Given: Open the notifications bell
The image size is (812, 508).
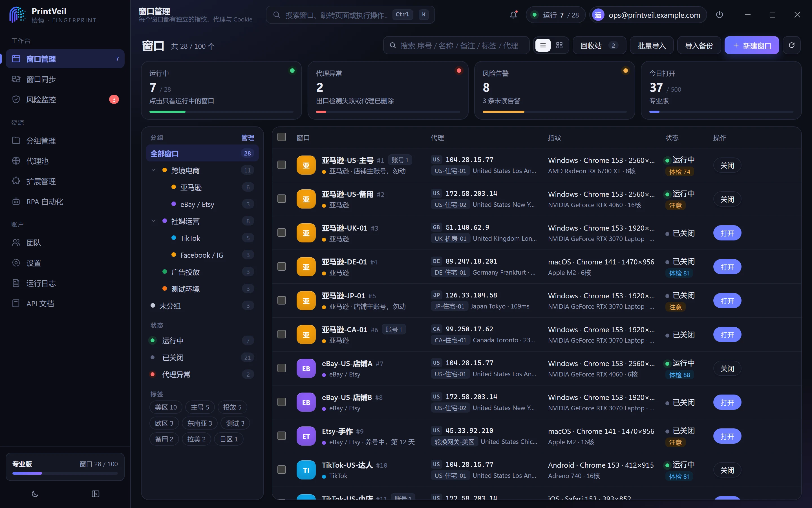Looking at the screenshot, I should click(x=513, y=15).
